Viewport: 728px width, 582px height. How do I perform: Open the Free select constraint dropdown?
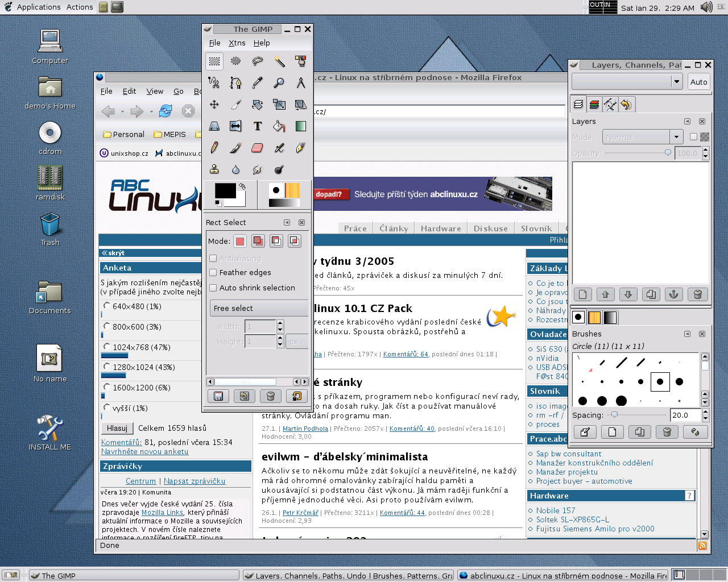[x=259, y=308]
